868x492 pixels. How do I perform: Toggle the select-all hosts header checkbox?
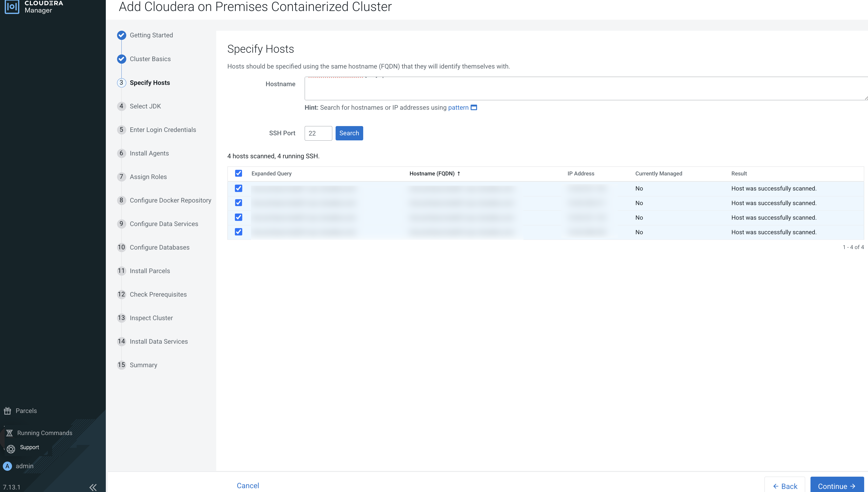point(238,173)
